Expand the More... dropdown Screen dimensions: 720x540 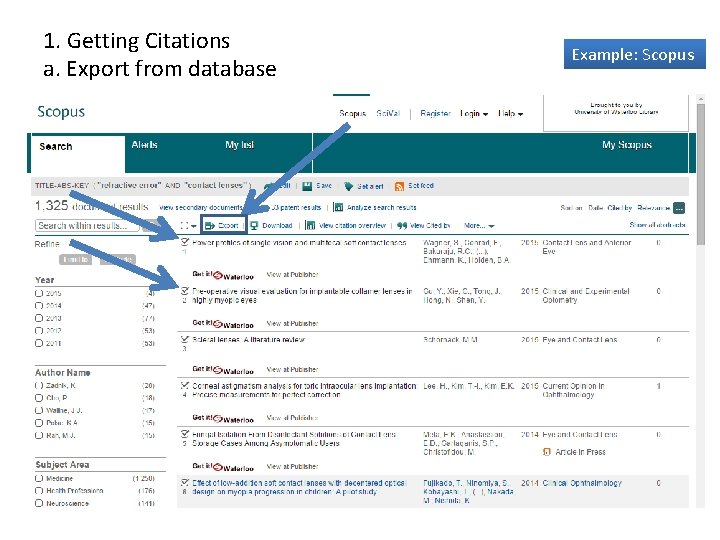tap(479, 225)
